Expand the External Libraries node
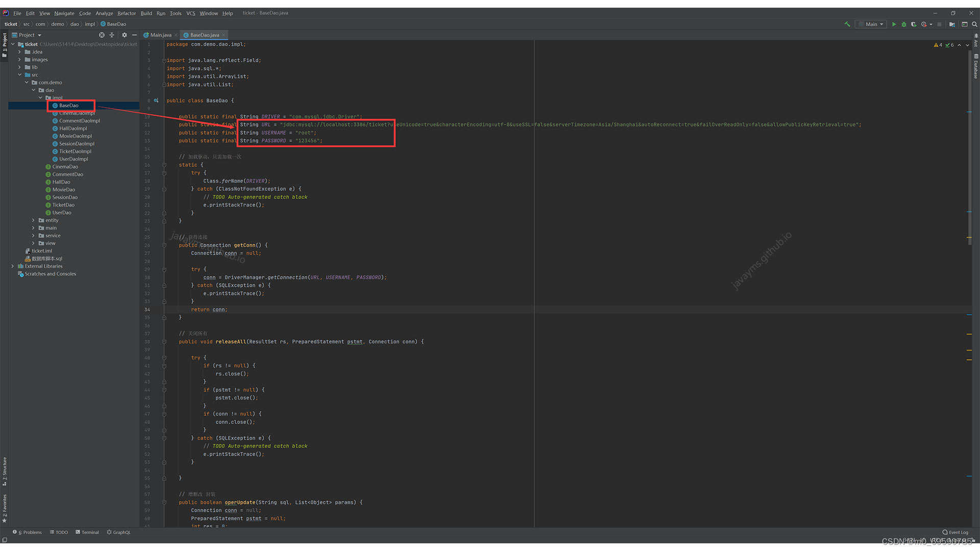The height and width of the screenshot is (551, 980). point(13,266)
